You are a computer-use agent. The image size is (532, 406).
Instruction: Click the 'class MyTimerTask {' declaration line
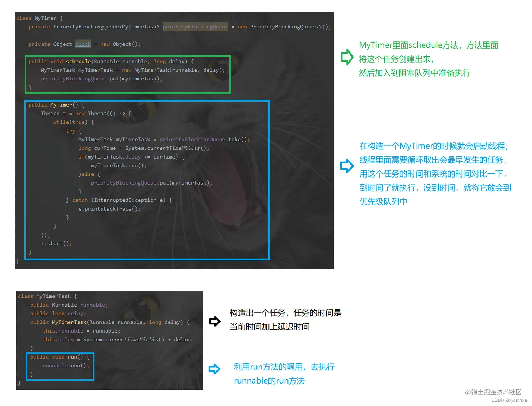(47, 296)
